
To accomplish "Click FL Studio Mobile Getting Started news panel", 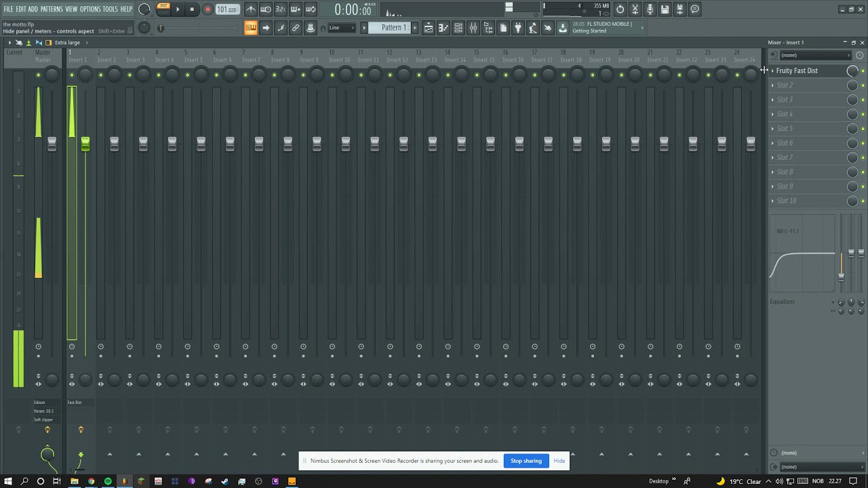I will tap(607, 28).
